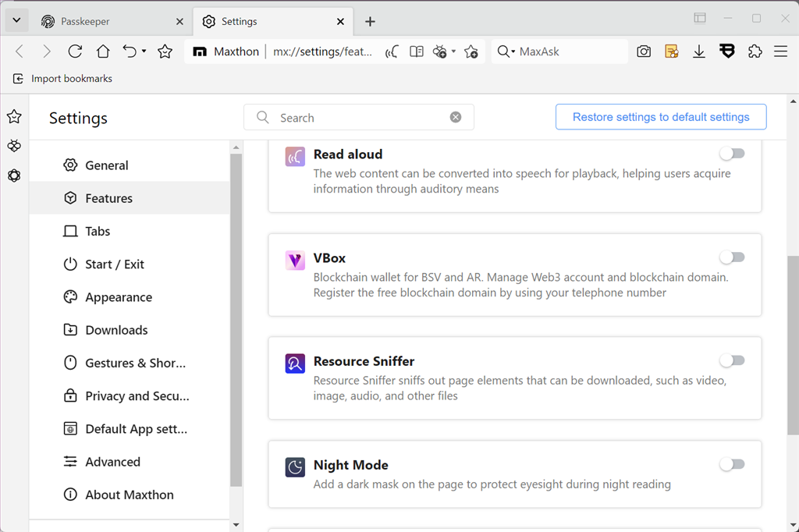Open Advanced settings
This screenshot has height=532, width=799.
[x=130, y=462]
